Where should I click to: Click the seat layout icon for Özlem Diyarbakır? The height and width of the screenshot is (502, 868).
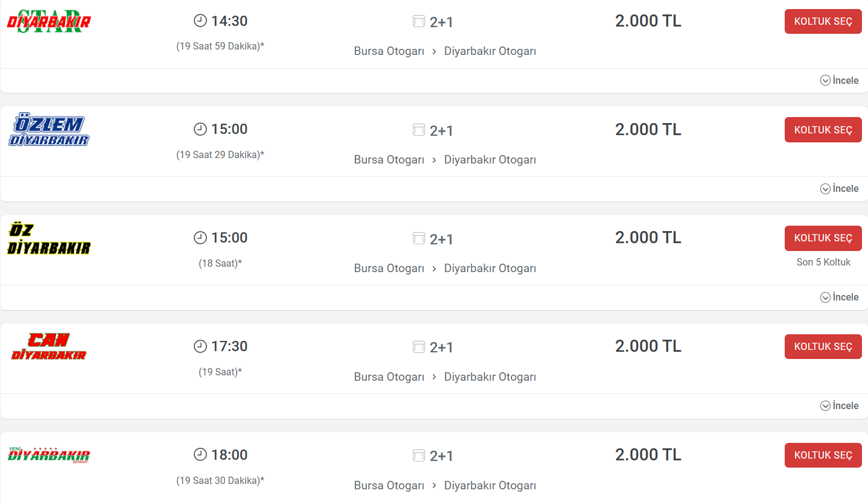coord(419,130)
